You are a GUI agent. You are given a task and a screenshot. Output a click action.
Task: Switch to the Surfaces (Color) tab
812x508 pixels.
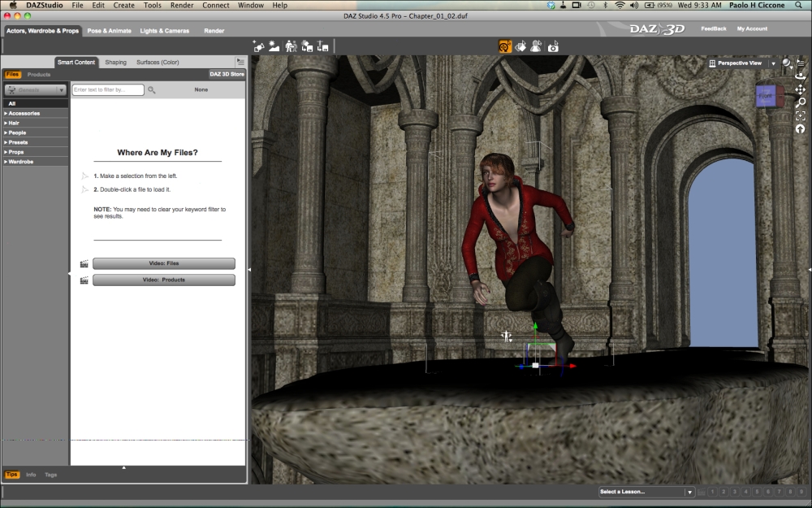(x=158, y=63)
